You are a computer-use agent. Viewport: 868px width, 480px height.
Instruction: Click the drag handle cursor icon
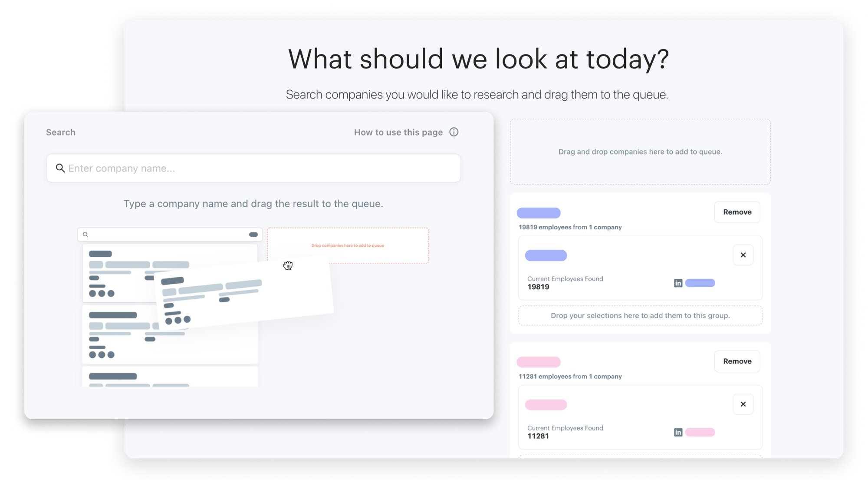pyautogui.click(x=288, y=265)
